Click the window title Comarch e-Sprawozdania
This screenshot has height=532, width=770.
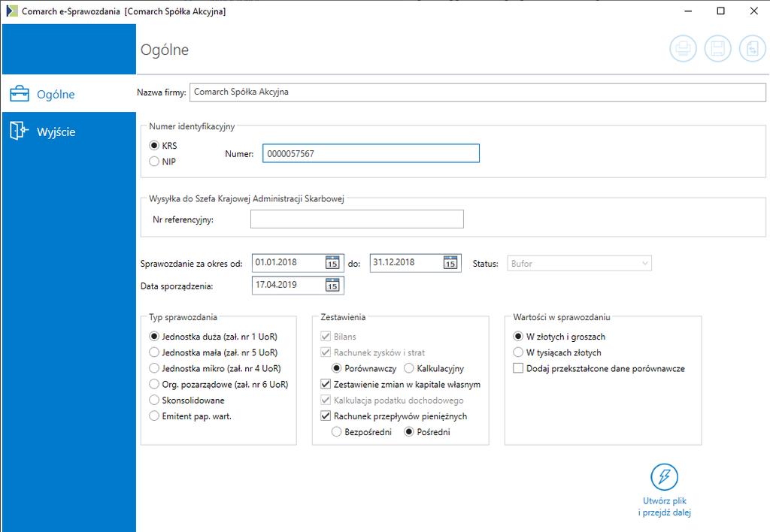pyautogui.click(x=71, y=11)
